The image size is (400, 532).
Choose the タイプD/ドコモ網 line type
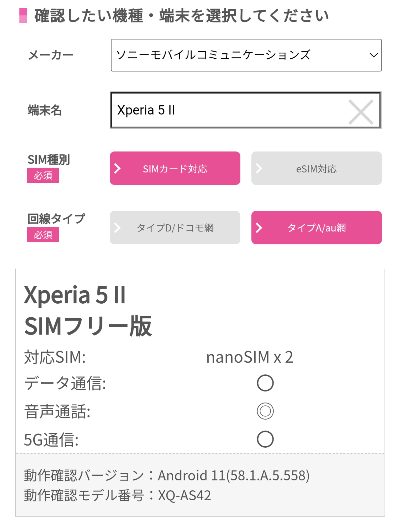pos(175,228)
